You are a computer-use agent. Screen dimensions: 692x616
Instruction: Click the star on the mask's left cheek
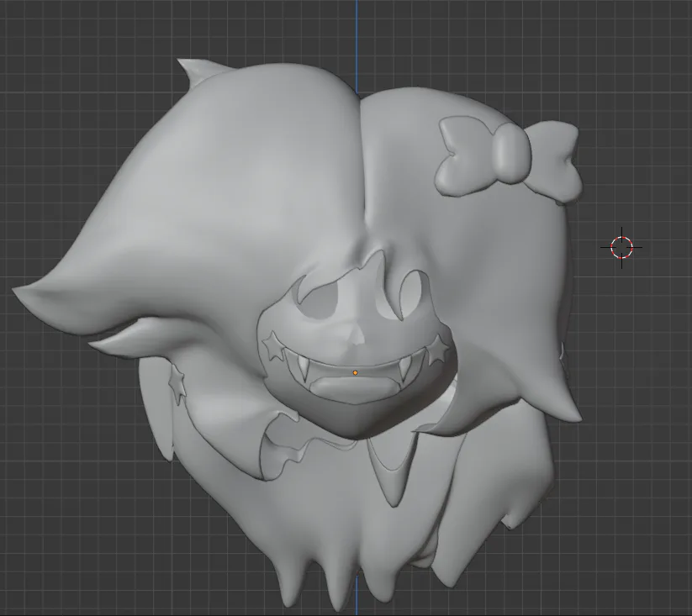pos(272,345)
